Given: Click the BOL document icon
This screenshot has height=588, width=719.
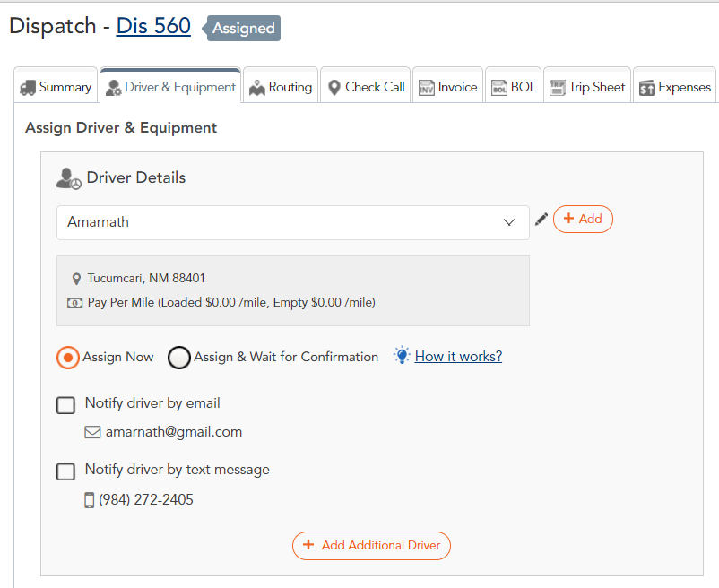Looking at the screenshot, I should pyautogui.click(x=498, y=87).
